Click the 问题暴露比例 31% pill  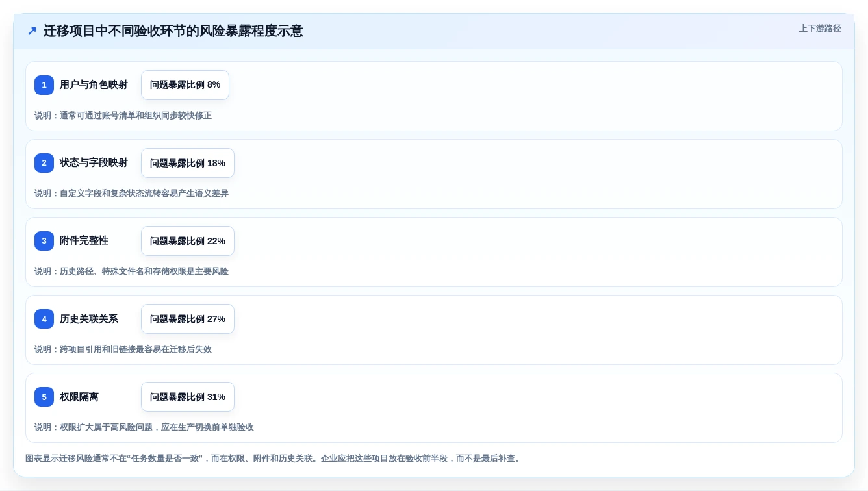click(x=188, y=397)
